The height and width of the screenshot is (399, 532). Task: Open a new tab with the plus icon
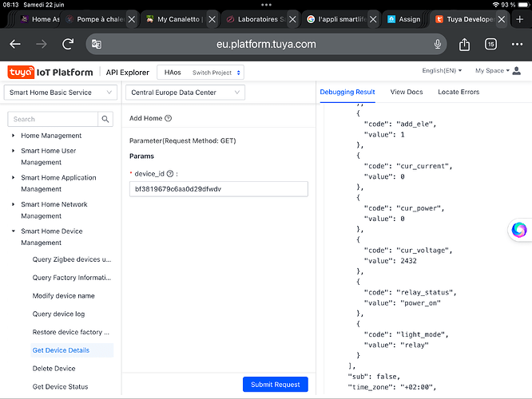[519, 19]
